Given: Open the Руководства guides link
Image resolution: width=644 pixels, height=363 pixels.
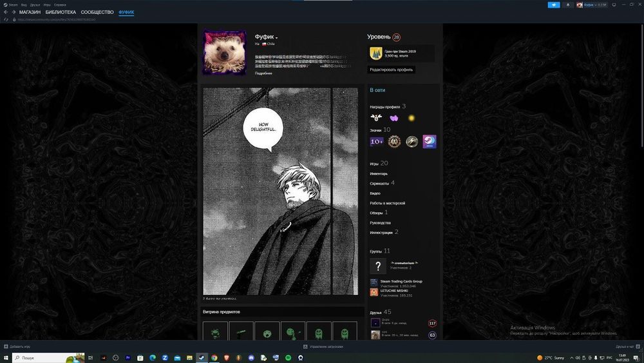Looking at the screenshot, I should click(380, 223).
